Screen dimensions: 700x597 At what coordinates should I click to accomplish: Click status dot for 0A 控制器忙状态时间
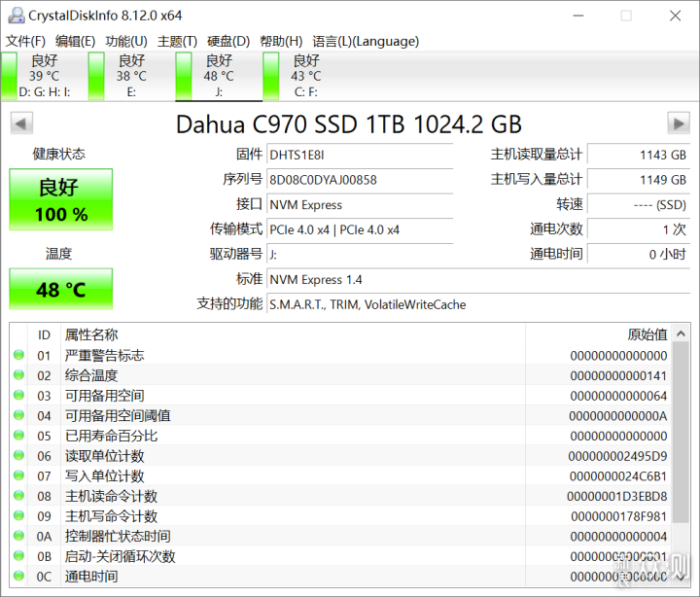click(18, 536)
